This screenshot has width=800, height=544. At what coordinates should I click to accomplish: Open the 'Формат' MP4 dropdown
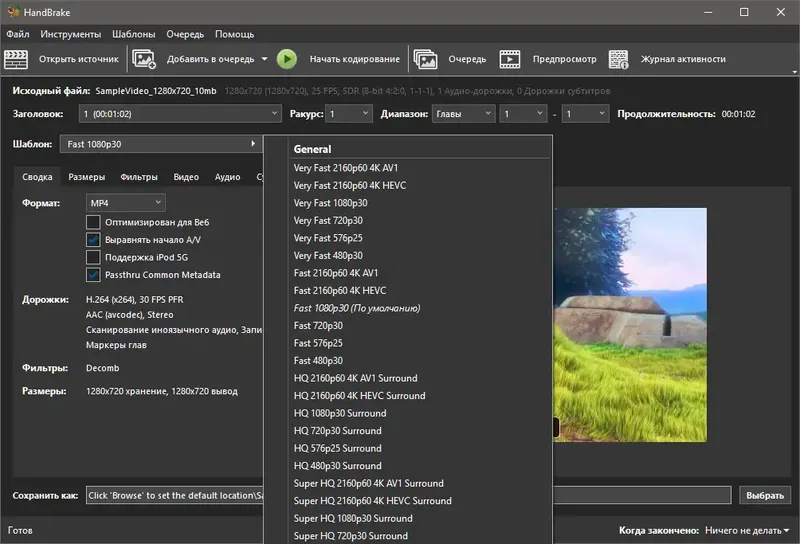tap(126, 203)
